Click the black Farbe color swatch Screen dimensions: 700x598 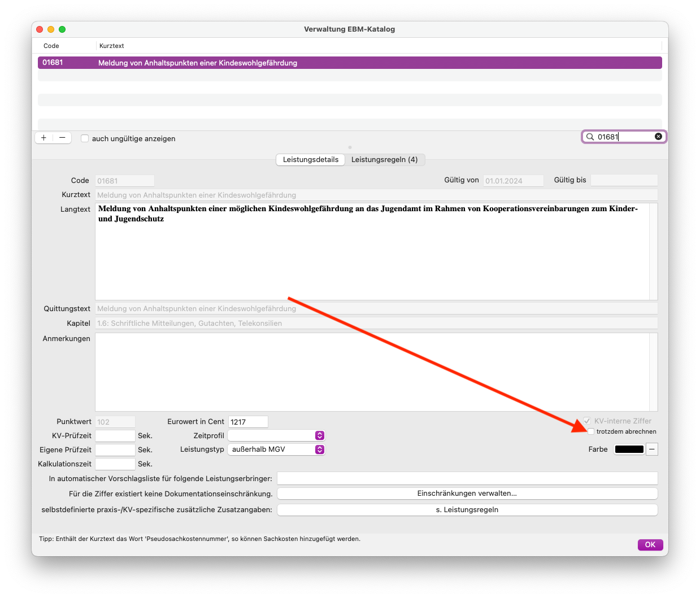629,449
